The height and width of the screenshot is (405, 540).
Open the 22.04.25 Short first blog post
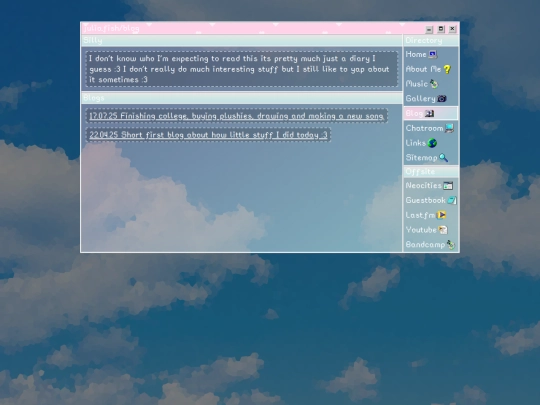click(x=208, y=135)
